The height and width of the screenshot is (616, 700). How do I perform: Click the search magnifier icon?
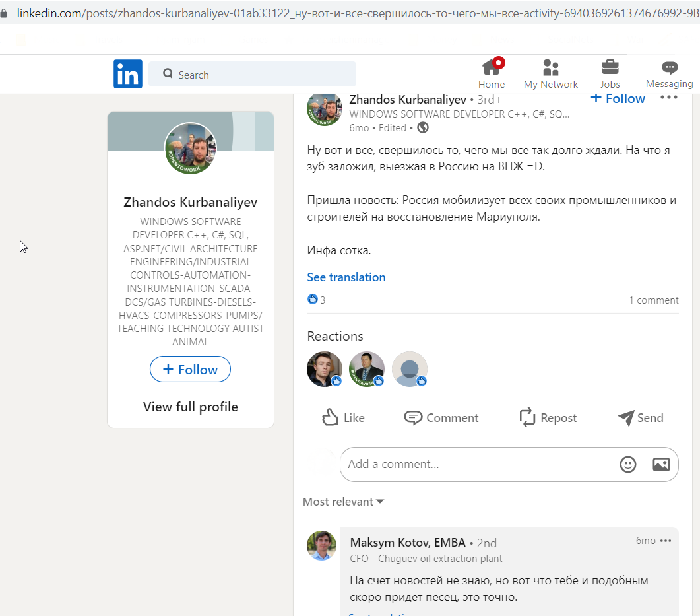(168, 73)
